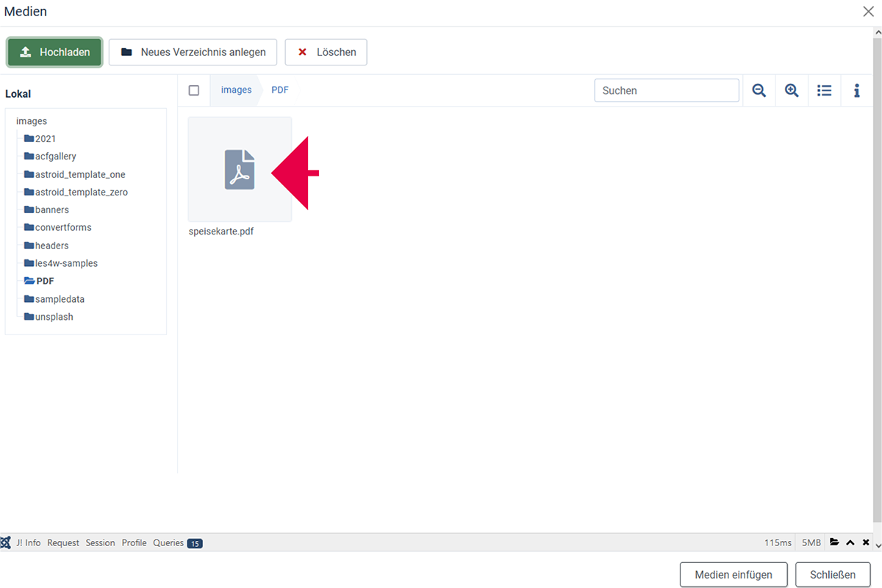The width and height of the screenshot is (882, 588).
Task: Navigate to images in breadcrumb
Action: click(236, 90)
